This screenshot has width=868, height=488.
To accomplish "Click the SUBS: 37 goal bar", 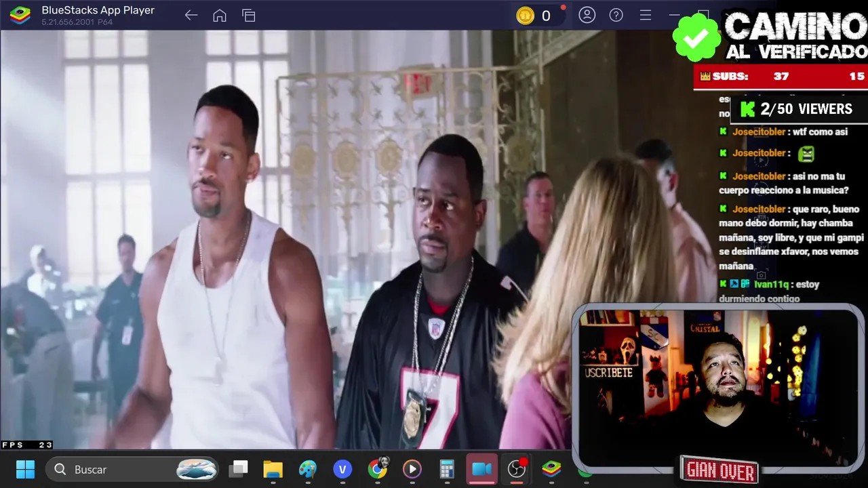I will [781, 77].
